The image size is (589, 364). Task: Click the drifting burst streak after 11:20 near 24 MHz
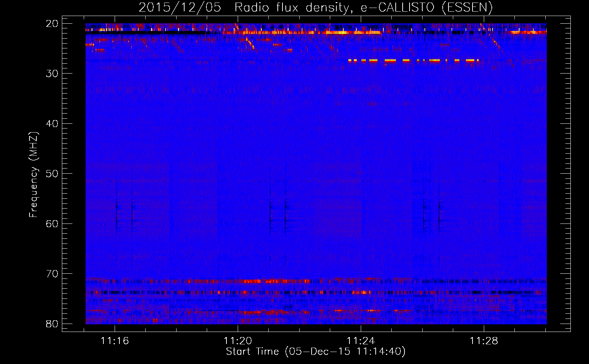pyautogui.click(x=250, y=43)
